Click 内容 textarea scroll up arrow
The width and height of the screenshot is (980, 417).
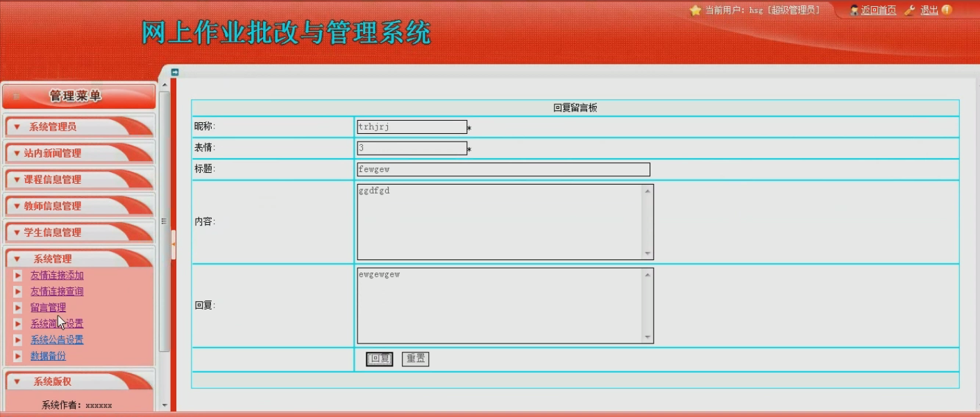point(648,191)
